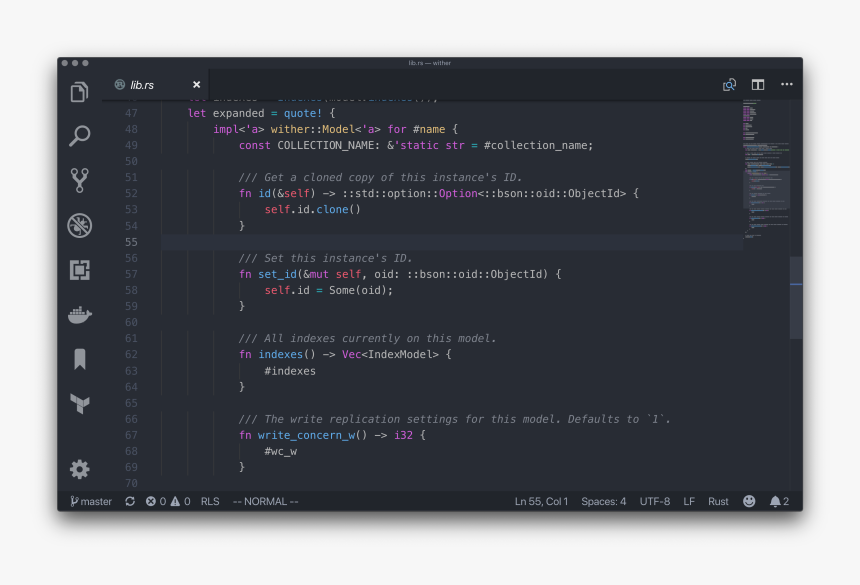Open the Explorer sidebar
Image resolution: width=860 pixels, height=585 pixels.
(80, 91)
